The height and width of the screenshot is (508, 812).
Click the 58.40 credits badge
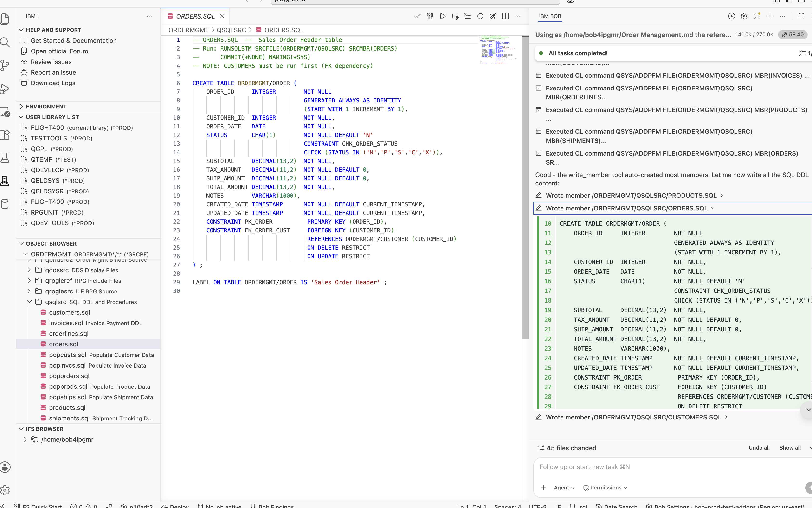(793, 35)
